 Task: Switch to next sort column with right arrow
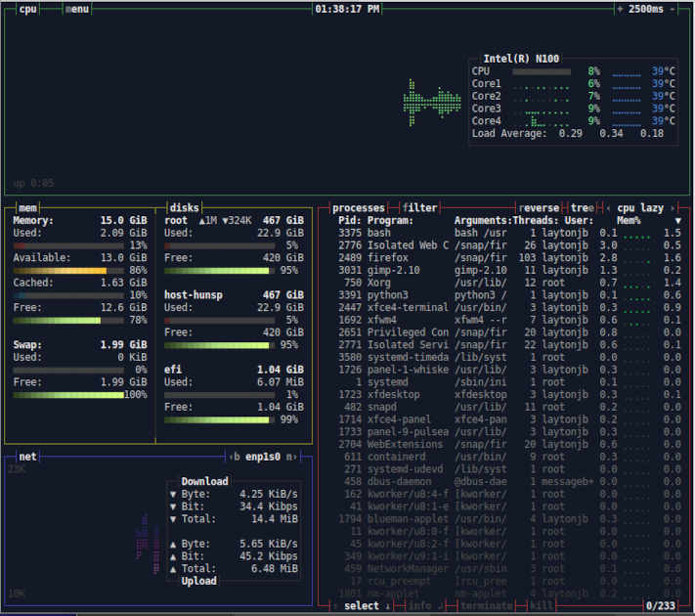(x=673, y=208)
